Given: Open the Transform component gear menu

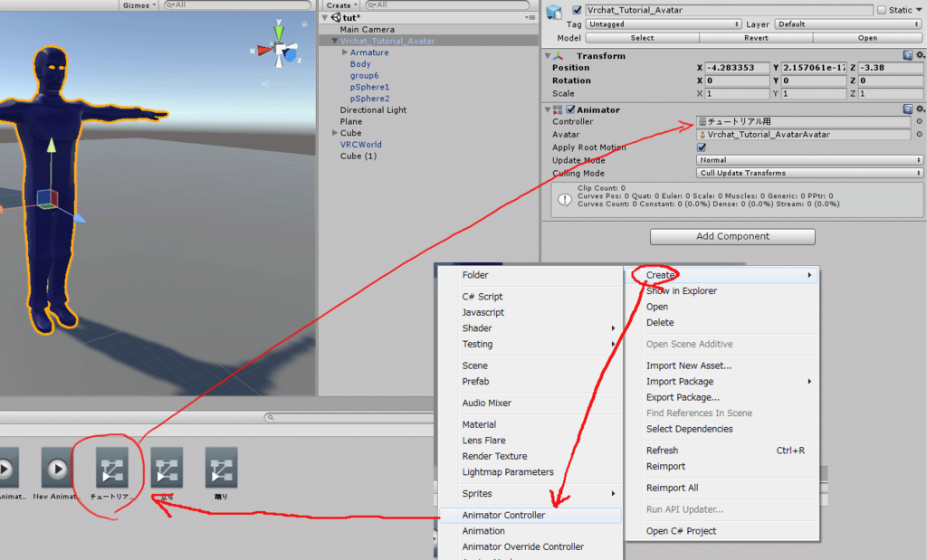Looking at the screenshot, I should [920, 55].
